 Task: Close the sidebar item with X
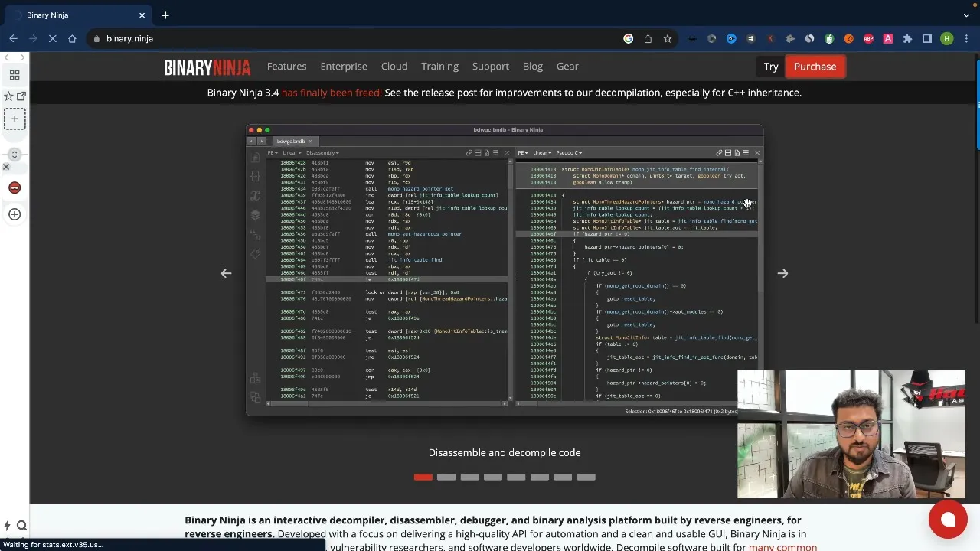[6, 167]
